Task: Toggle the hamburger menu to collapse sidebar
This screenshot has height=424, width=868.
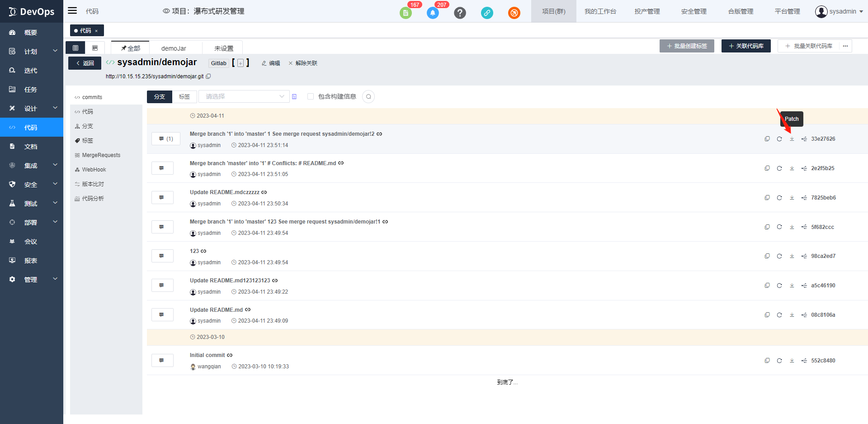Action: click(x=72, y=11)
